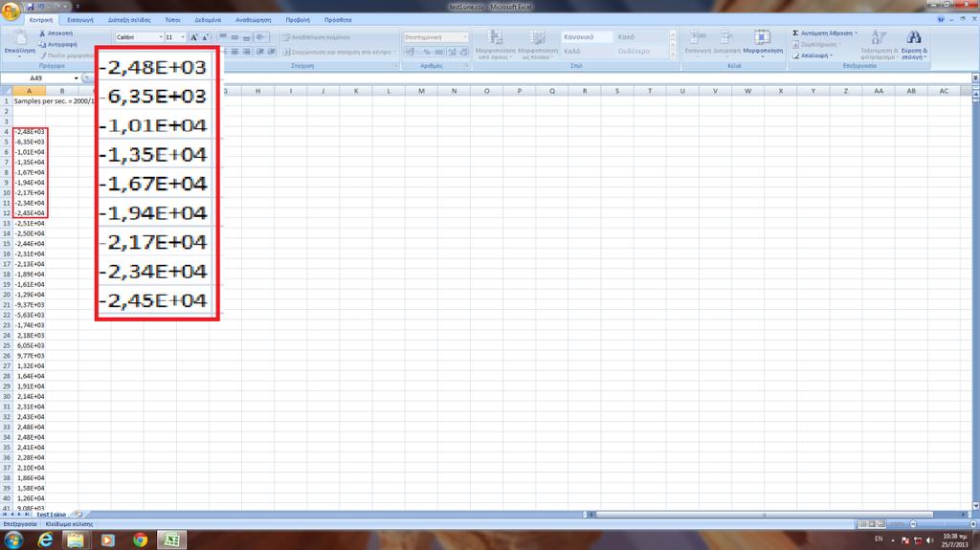Click EN language indicator in tray
Image resolution: width=980 pixels, height=550 pixels.
[879, 539]
